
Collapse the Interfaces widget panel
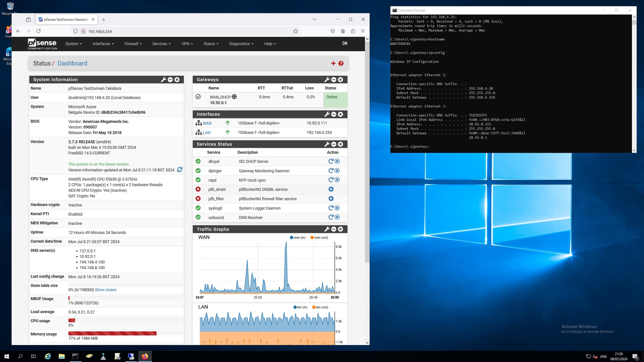pos(334,114)
